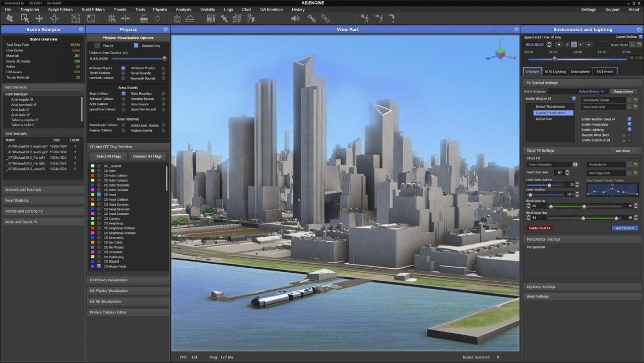Screen dimensions: 644x363
Task: Expand the Textures and Materials section
Action: click(x=43, y=190)
